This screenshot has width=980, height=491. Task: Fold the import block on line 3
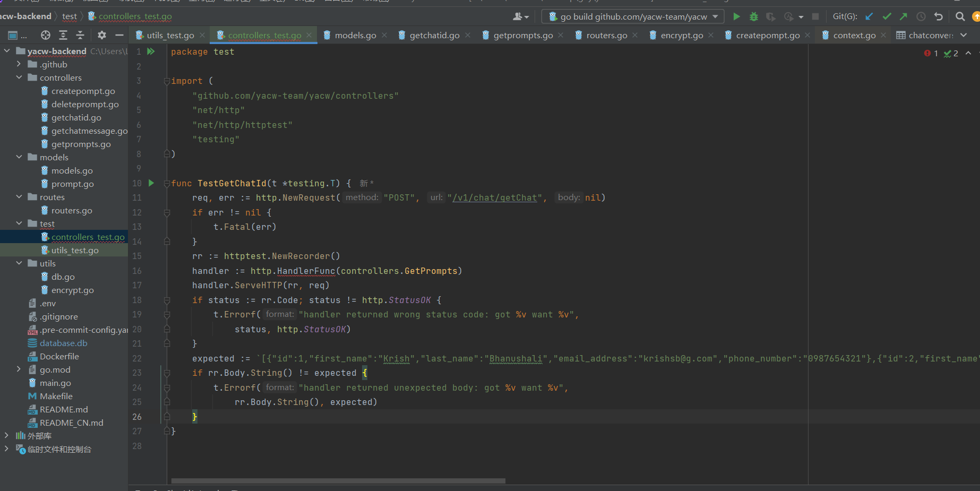point(167,81)
